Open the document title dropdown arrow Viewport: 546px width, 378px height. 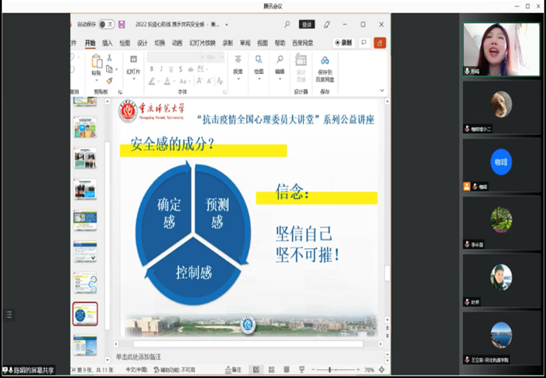227,25
